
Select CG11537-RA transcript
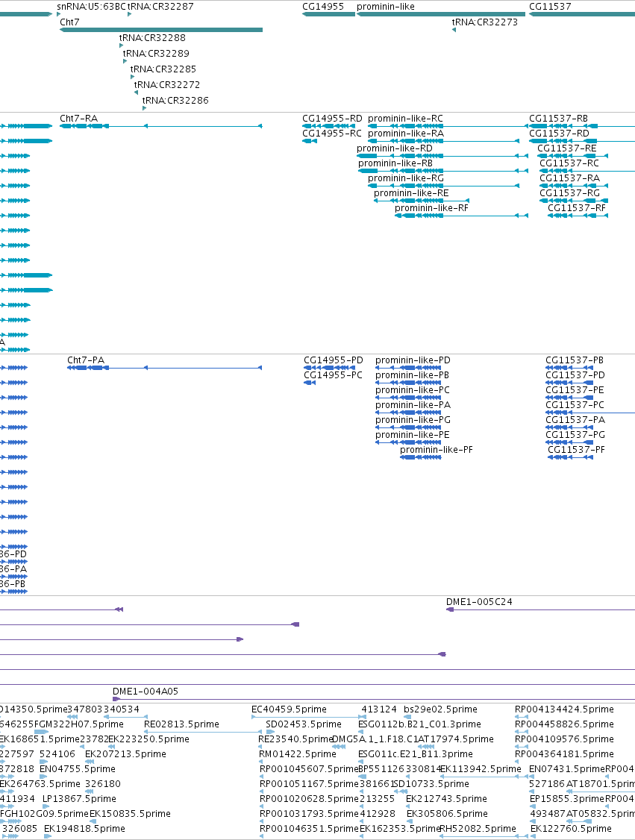point(569,178)
